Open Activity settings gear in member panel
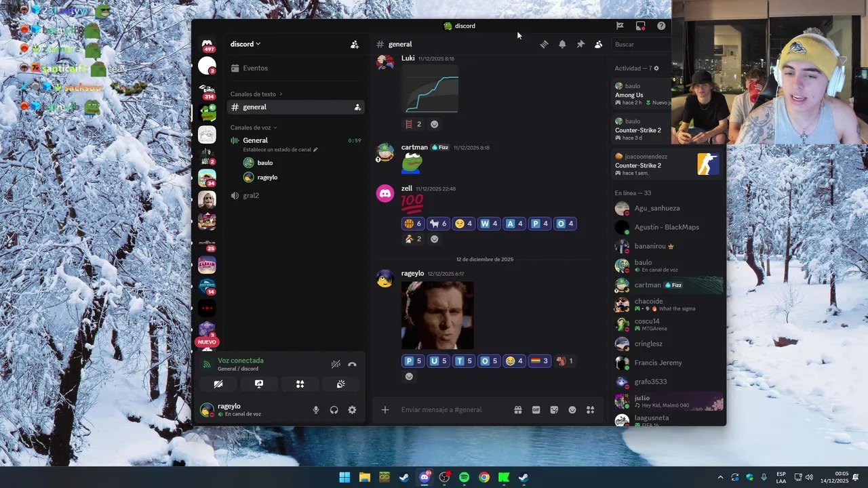This screenshot has height=488, width=868. tap(656, 68)
